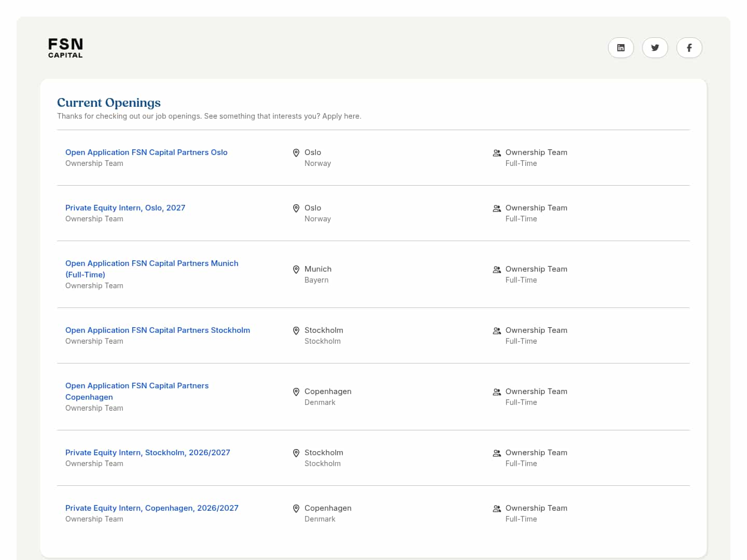Click location pin in Open Application Stockholm row

coord(296,331)
